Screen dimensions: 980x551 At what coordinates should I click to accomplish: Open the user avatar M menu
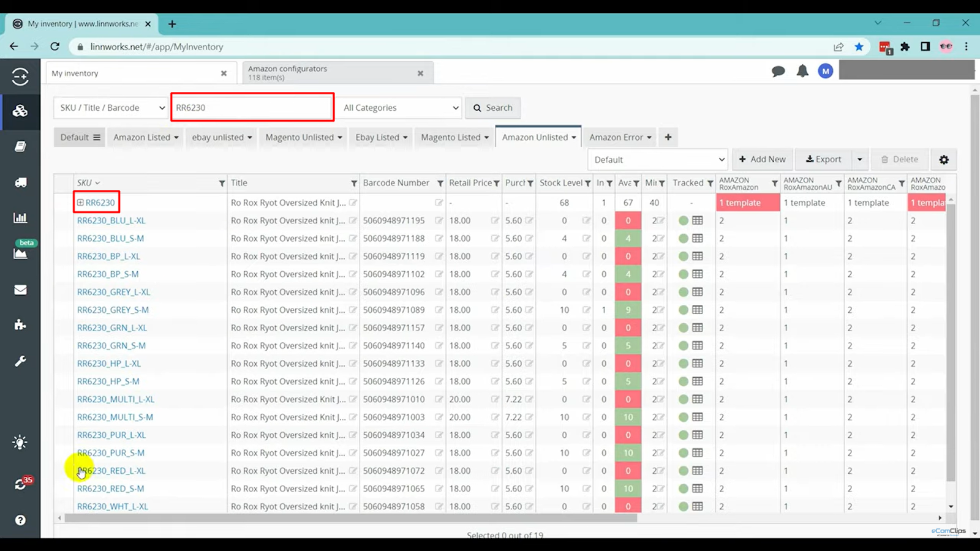click(826, 72)
